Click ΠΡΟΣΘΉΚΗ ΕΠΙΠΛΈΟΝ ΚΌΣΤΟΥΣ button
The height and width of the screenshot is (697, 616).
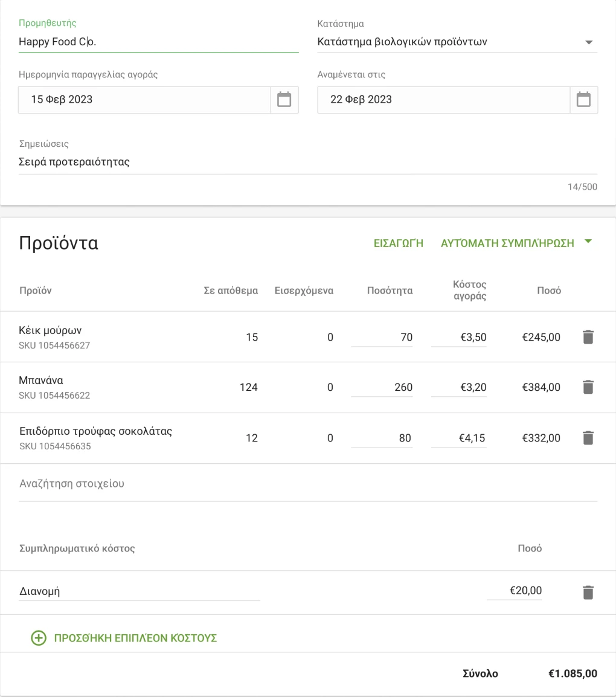pos(135,638)
